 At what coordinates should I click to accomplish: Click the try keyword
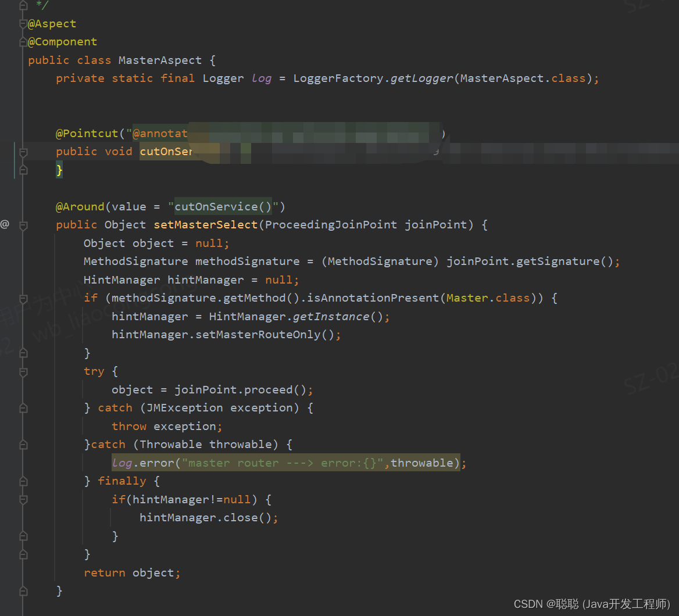tap(94, 371)
